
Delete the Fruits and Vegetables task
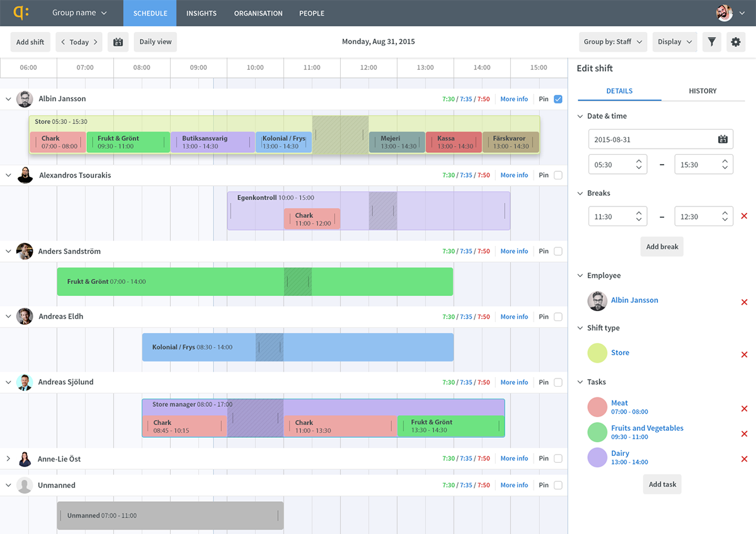[744, 434]
